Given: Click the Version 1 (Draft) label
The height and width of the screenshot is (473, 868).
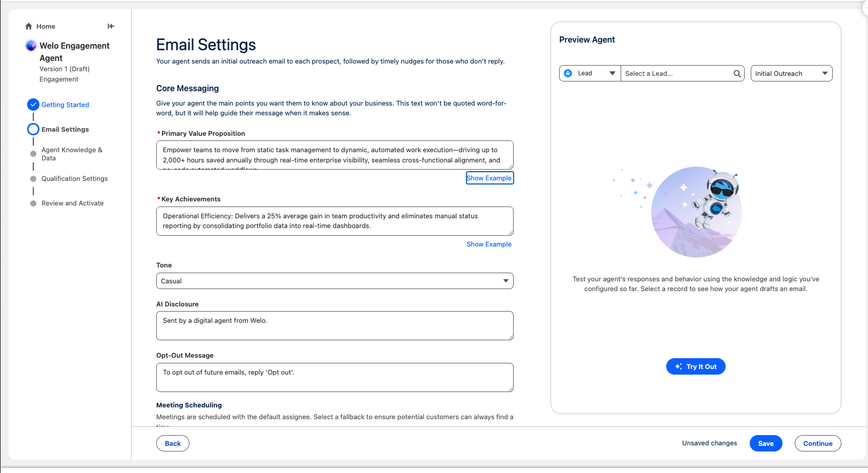Looking at the screenshot, I should coord(65,69).
